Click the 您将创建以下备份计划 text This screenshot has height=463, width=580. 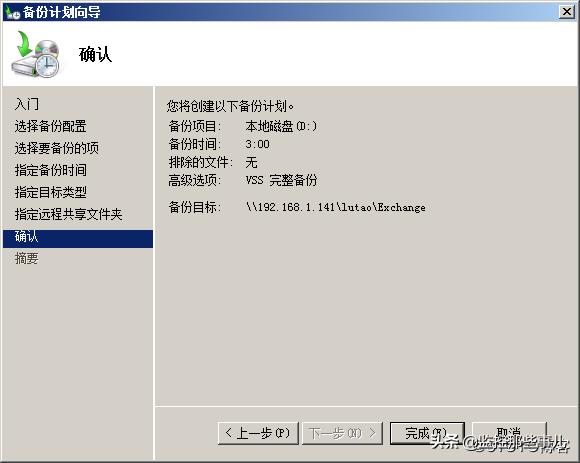point(230,106)
